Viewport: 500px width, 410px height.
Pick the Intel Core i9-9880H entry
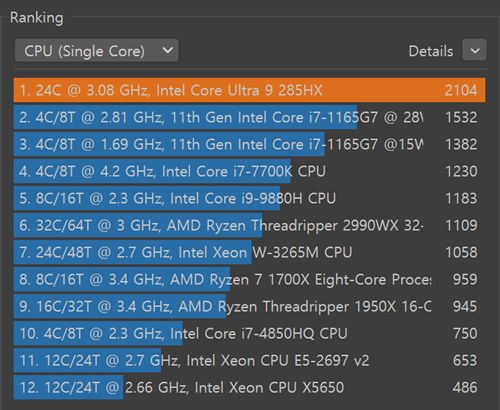pos(249,198)
